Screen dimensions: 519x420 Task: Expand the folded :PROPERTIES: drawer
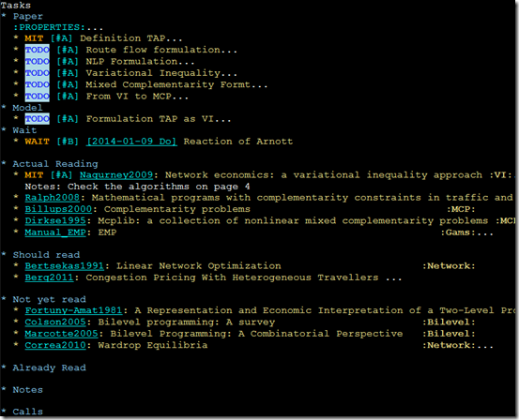pos(58,27)
